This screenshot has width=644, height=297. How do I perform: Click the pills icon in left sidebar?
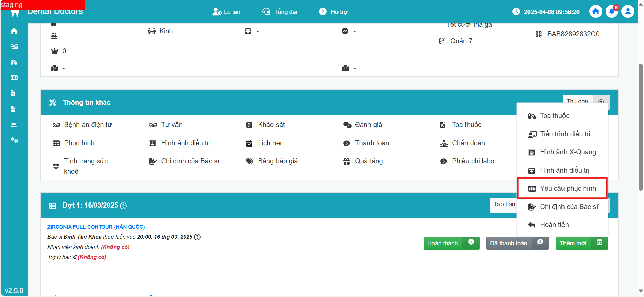point(14,62)
